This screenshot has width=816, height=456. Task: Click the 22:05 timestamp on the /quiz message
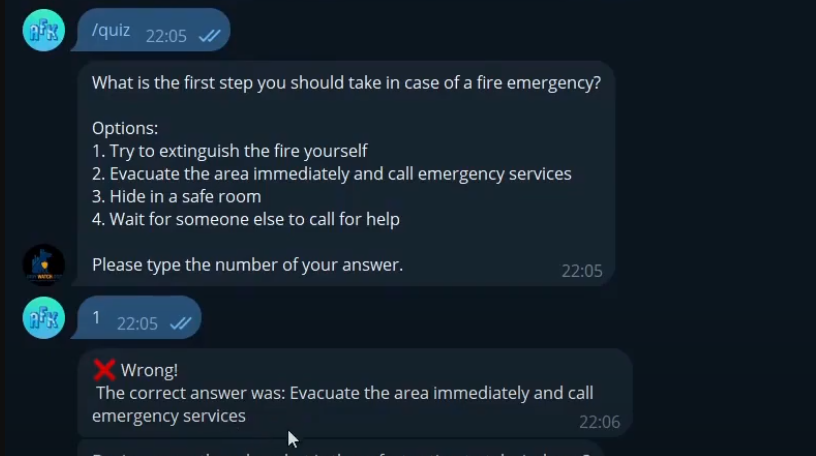point(166,36)
